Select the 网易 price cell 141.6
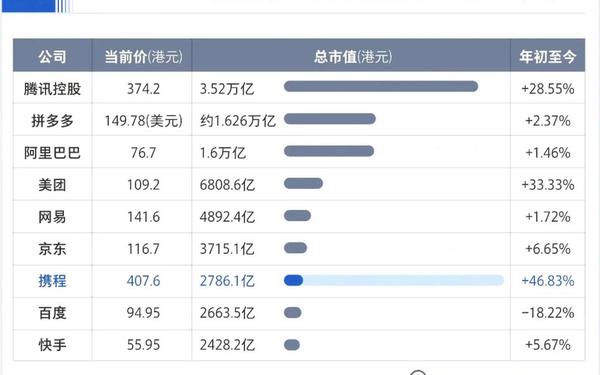 tap(143, 217)
